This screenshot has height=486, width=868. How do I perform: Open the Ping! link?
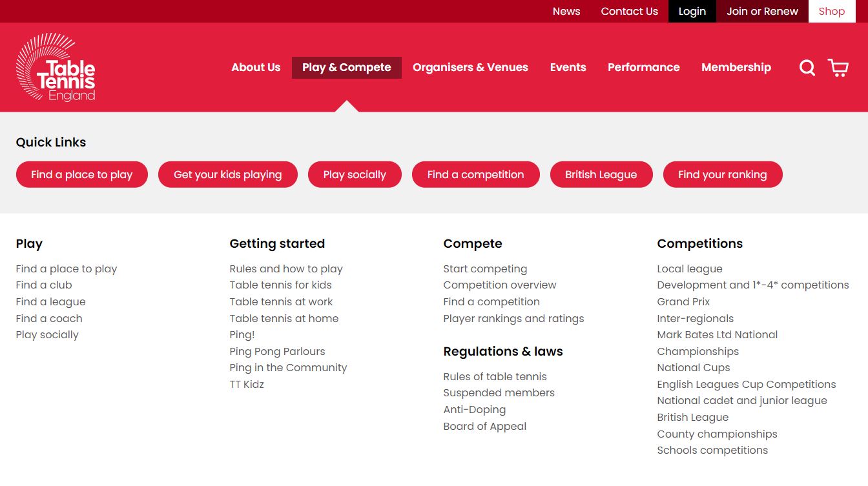pos(242,334)
